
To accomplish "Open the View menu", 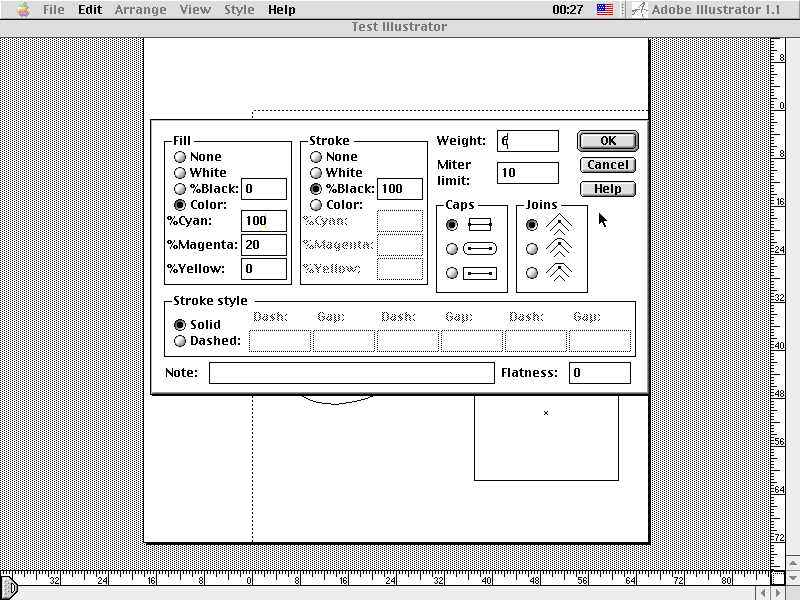I will [195, 10].
